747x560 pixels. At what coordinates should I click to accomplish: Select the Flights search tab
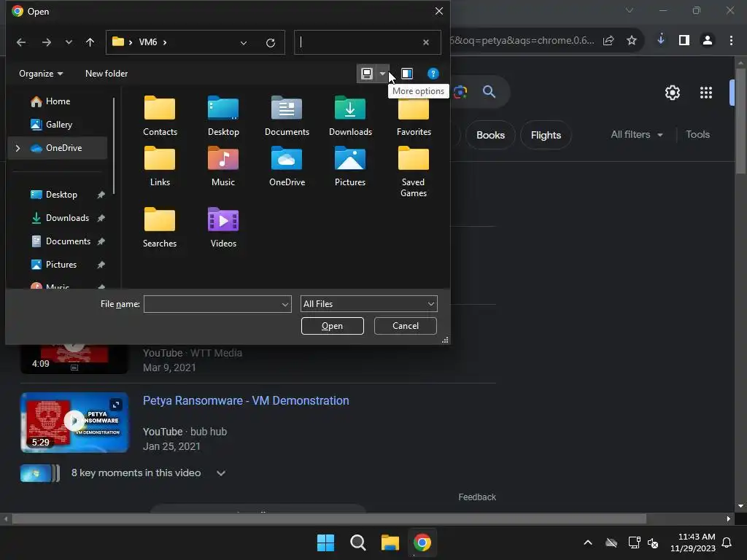pyautogui.click(x=546, y=135)
